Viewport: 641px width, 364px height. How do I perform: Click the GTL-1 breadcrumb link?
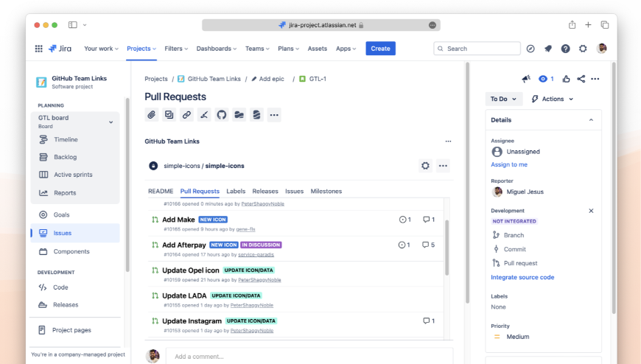coord(318,79)
